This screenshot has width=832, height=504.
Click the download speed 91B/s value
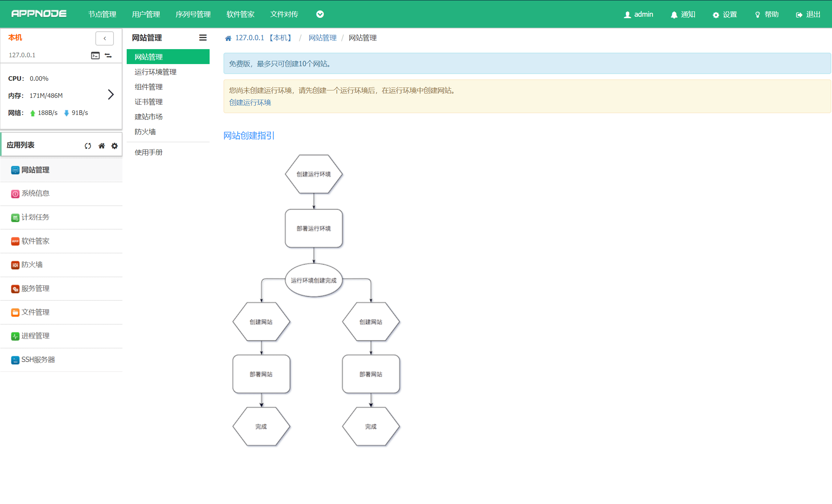(x=80, y=113)
